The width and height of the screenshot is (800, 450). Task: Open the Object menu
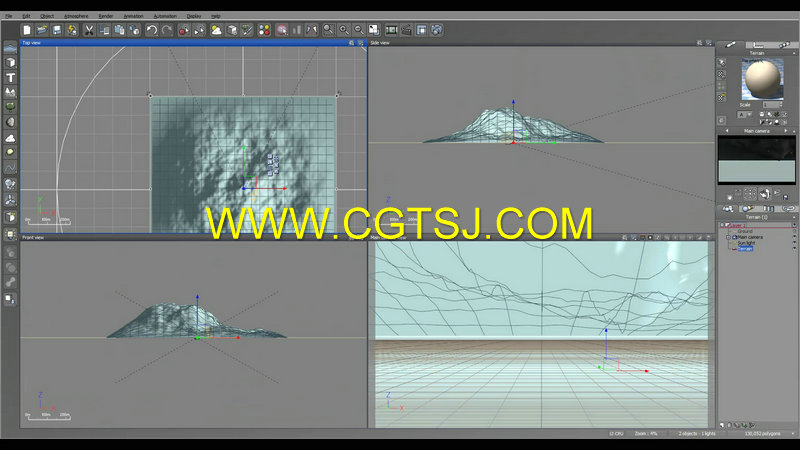tap(47, 16)
